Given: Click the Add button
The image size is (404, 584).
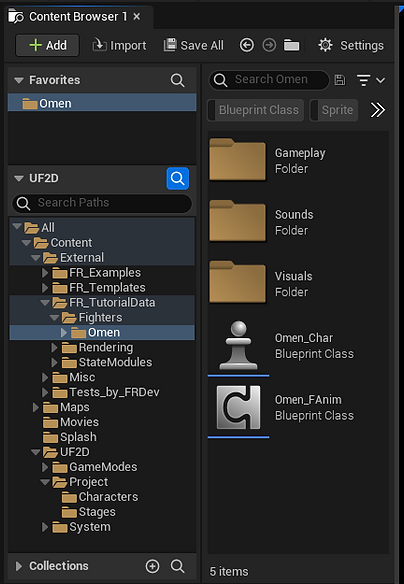Looking at the screenshot, I should pyautogui.click(x=47, y=45).
